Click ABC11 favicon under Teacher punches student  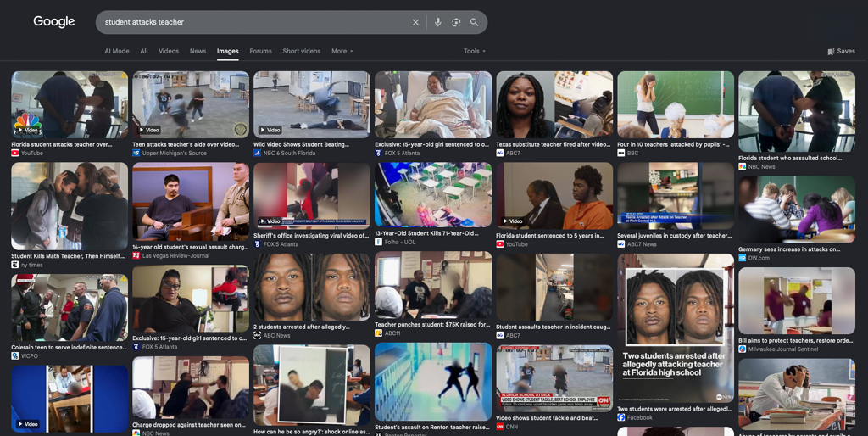click(x=379, y=333)
